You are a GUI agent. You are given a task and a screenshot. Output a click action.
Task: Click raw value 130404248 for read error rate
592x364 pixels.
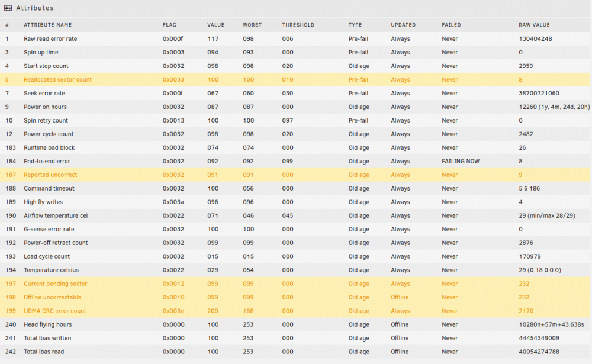535,39
